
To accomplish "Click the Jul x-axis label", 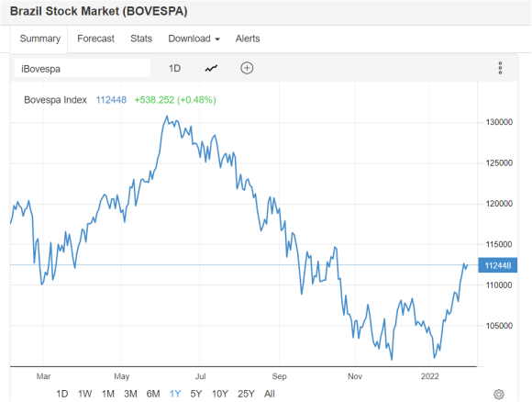I will click(x=200, y=376).
